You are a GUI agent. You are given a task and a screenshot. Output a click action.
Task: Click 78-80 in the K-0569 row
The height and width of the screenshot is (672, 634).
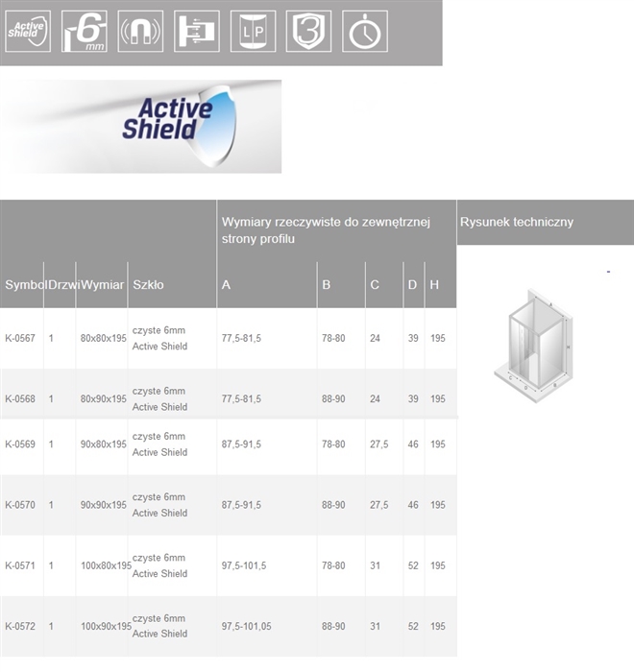(x=333, y=444)
